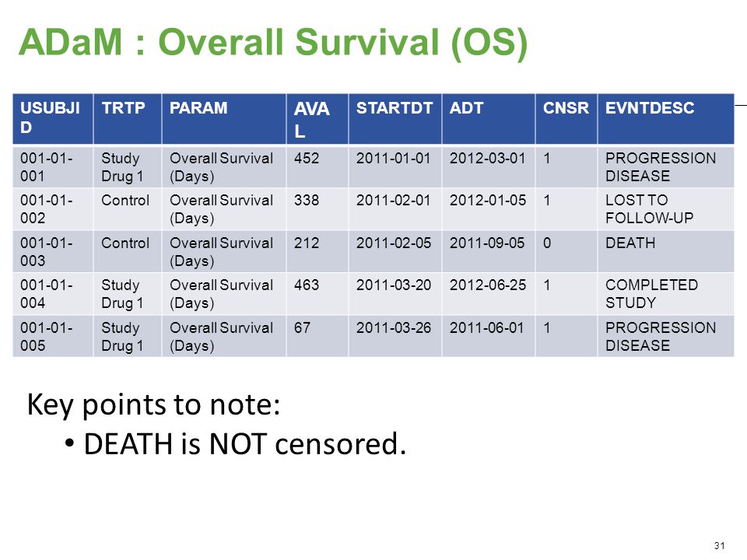Select the EVNTDESC column header
Image resolution: width=747 pixels, height=560 pixels.
pos(665,119)
